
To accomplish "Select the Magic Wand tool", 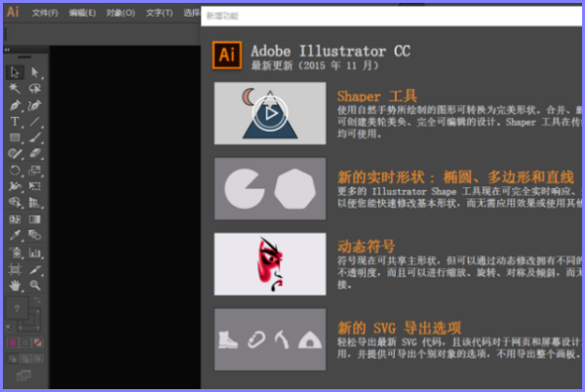I will click(15, 89).
